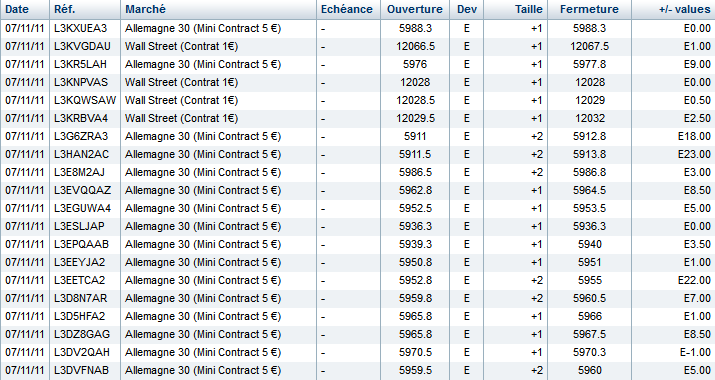The height and width of the screenshot is (380, 715).
Task: Select the Wall Street row L3KVGDAU
Action: coord(358,47)
